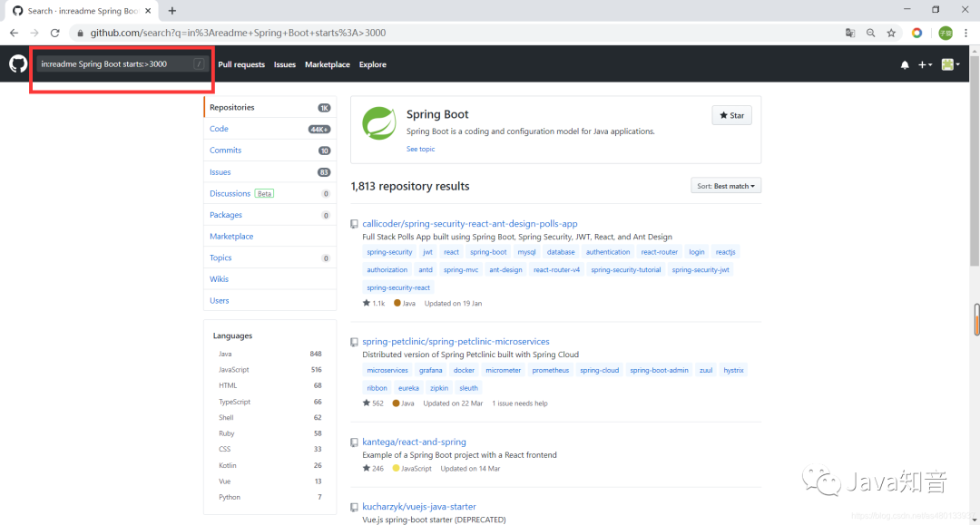Open callicoder/spring-security-react-ant-design-polls-app repository

click(x=469, y=223)
